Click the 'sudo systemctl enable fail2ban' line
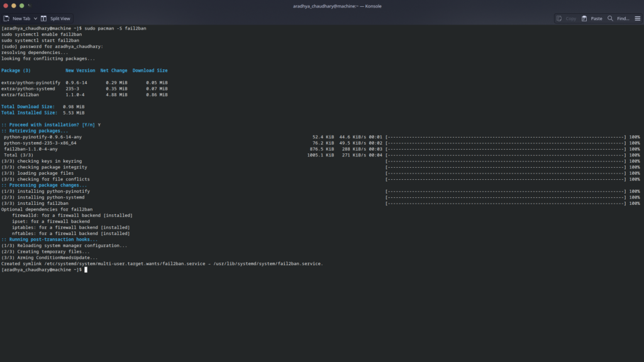The height and width of the screenshot is (362, 644). click(x=42, y=35)
